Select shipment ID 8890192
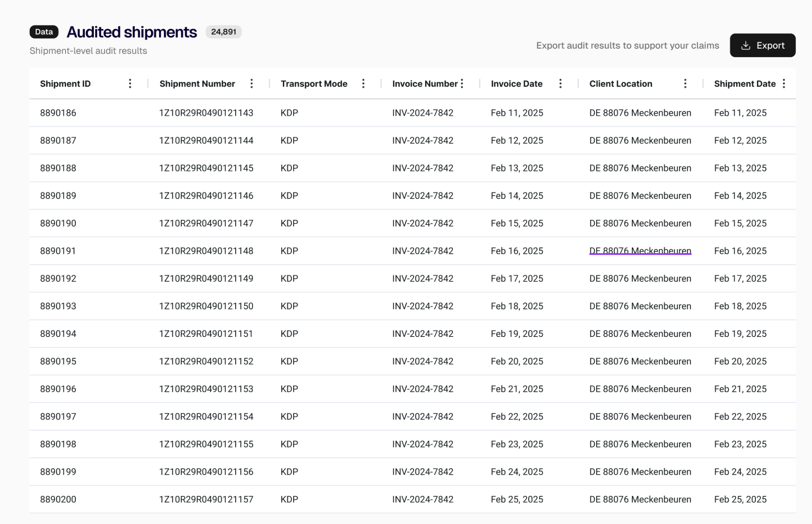 pos(58,279)
